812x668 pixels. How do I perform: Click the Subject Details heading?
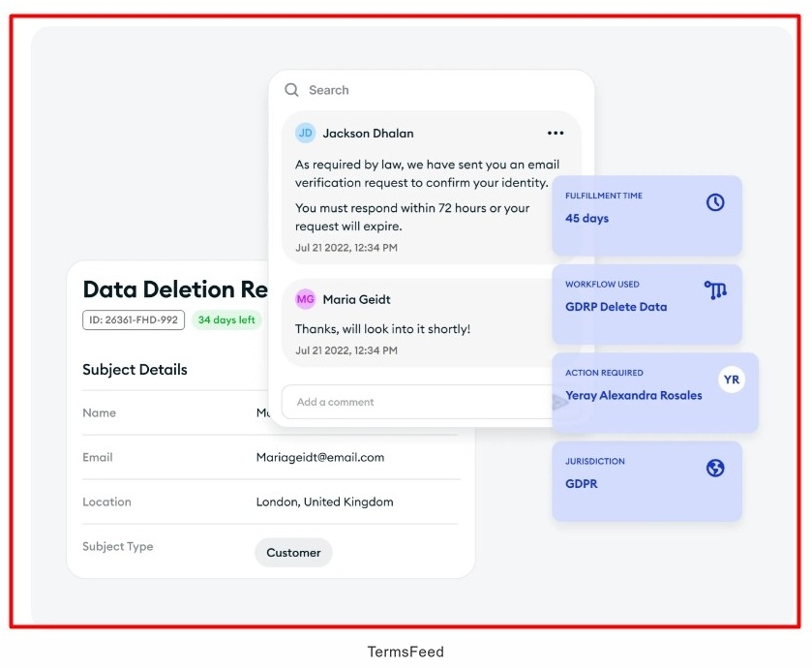coord(135,370)
